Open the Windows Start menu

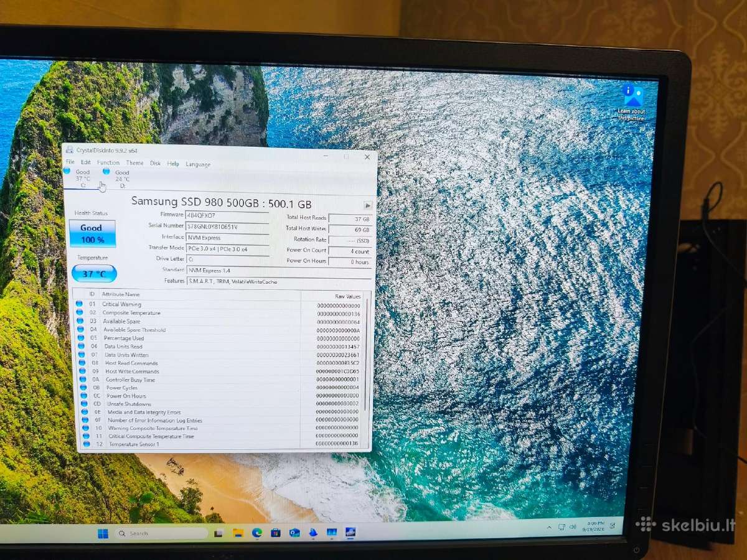tap(103, 533)
